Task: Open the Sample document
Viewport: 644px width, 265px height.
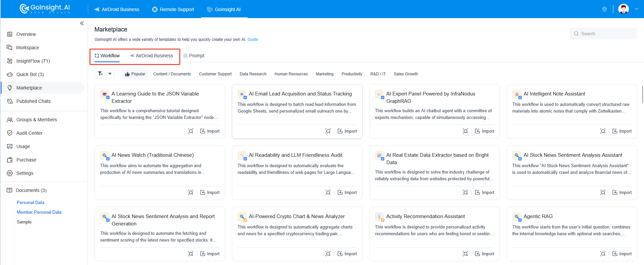Action: point(24,222)
